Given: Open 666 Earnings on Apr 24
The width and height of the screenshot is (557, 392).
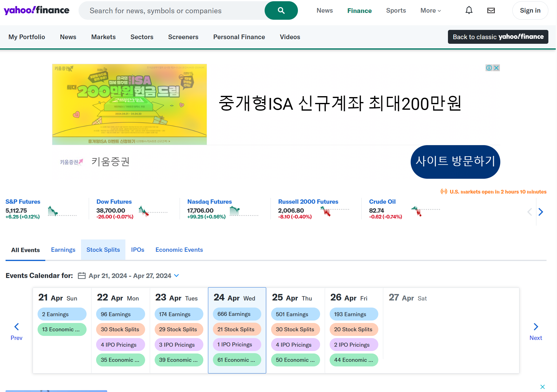Looking at the screenshot, I should pyautogui.click(x=237, y=314).
